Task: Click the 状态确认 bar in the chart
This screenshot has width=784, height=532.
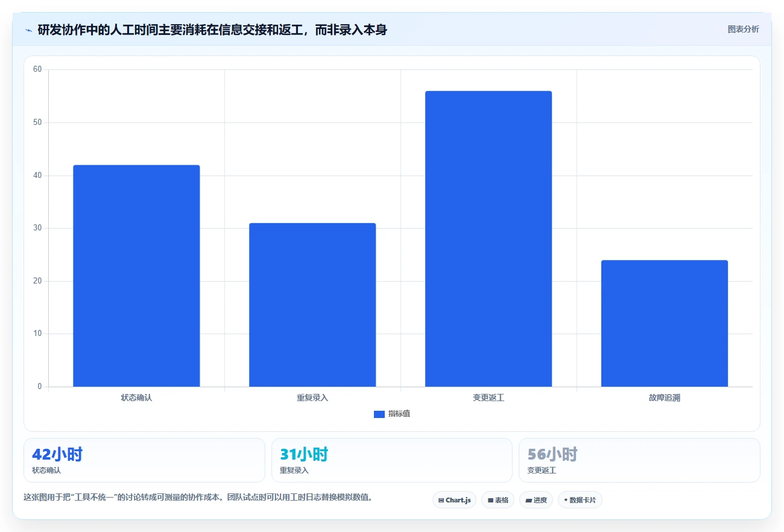Action: [x=136, y=276]
